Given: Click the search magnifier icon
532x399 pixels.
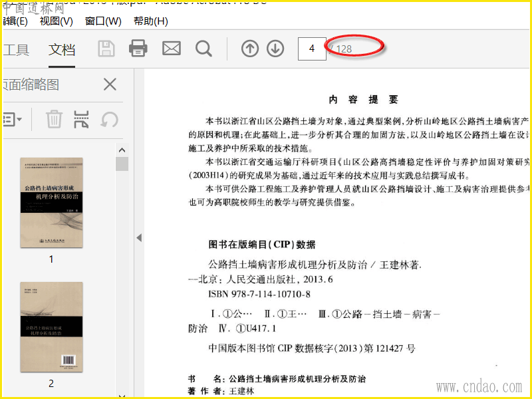Looking at the screenshot, I should pos(203,49).
